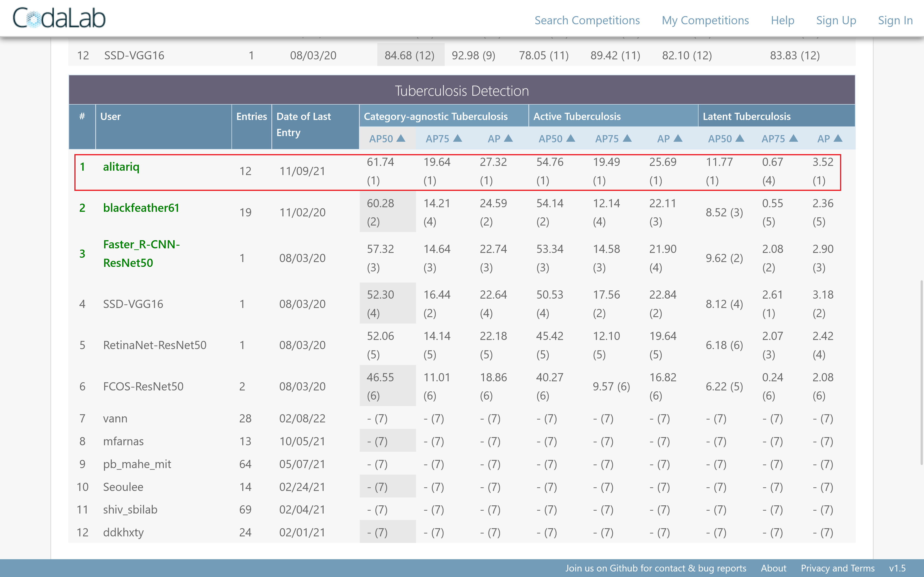Sort by Latent Tuberculosis AP50 triangle icon

point(740,138)
